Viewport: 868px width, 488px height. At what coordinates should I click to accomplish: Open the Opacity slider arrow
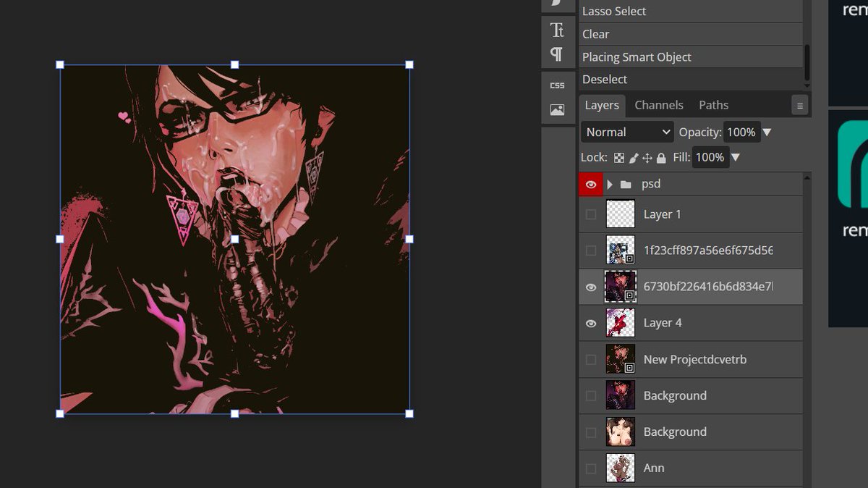[767, 132]
